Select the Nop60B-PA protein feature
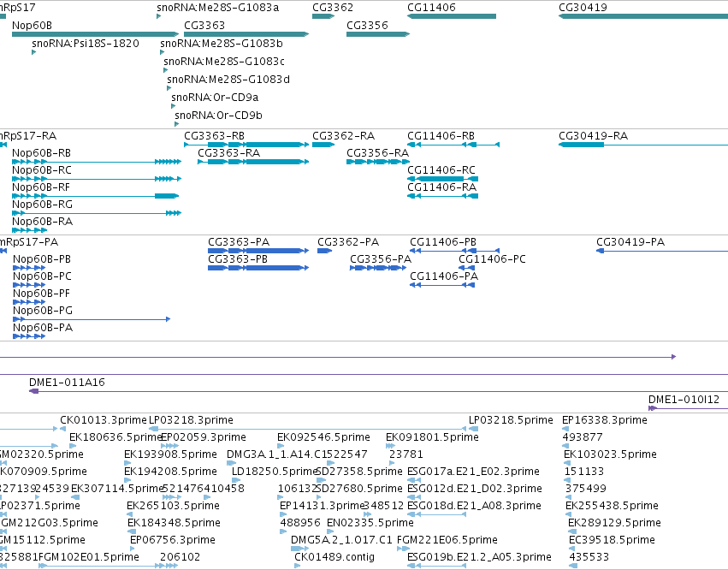The width and height of the screenshot is (728, 570). pyautogui.click(x=29, y=336)
